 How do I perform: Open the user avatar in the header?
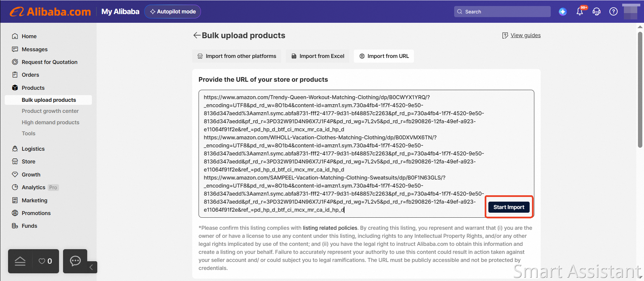click(x=631, y=12)
